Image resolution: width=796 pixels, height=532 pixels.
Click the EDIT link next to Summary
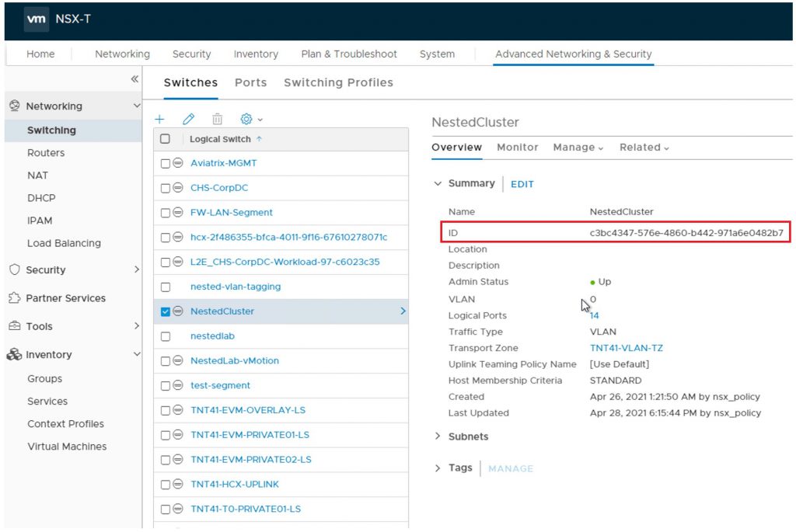coord(522,184)
